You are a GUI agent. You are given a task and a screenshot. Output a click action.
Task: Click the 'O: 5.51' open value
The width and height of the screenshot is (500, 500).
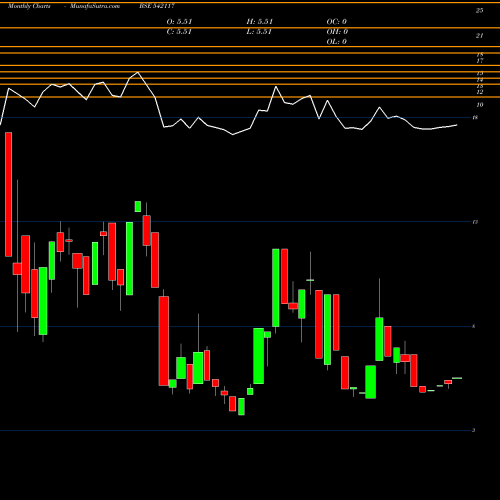tap(179, 22)
